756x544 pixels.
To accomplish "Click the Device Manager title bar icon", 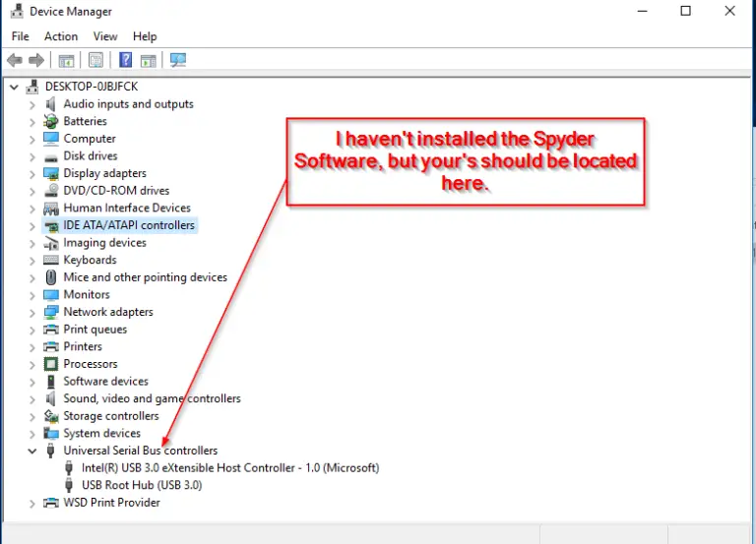I will pos(17,11).
